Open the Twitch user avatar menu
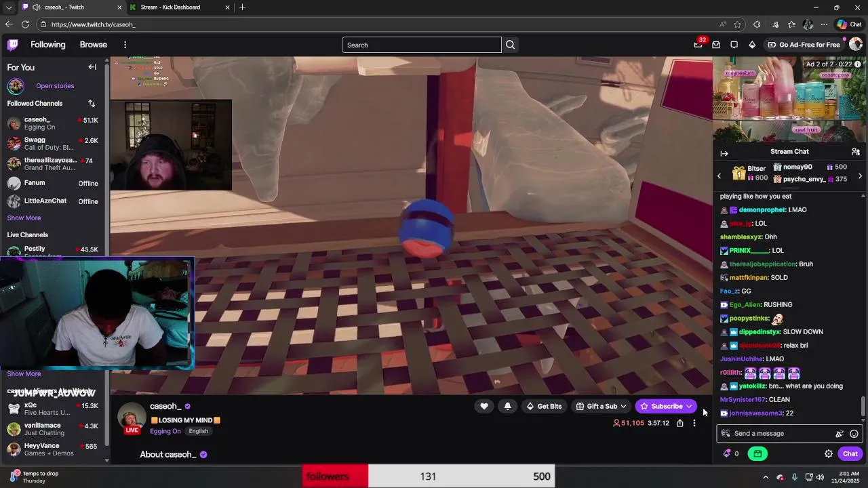Screen dimensions: 868x488 pos(856,45)
